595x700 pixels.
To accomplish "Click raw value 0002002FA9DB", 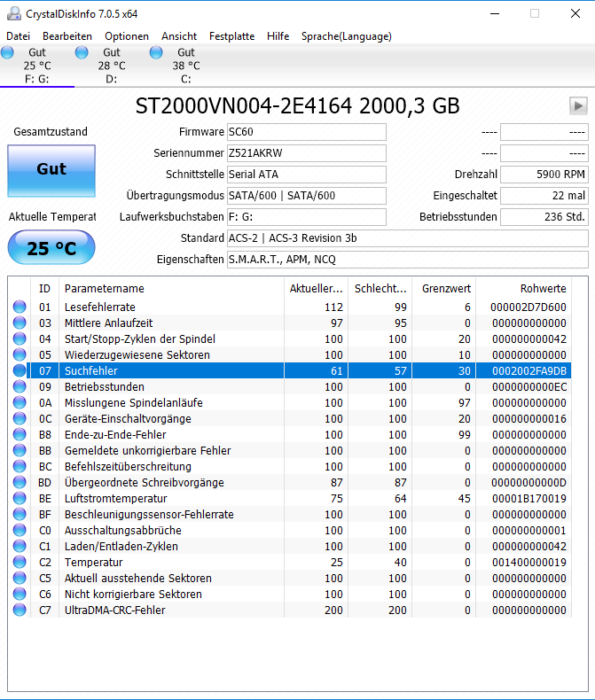I will (x=529, y=371).
